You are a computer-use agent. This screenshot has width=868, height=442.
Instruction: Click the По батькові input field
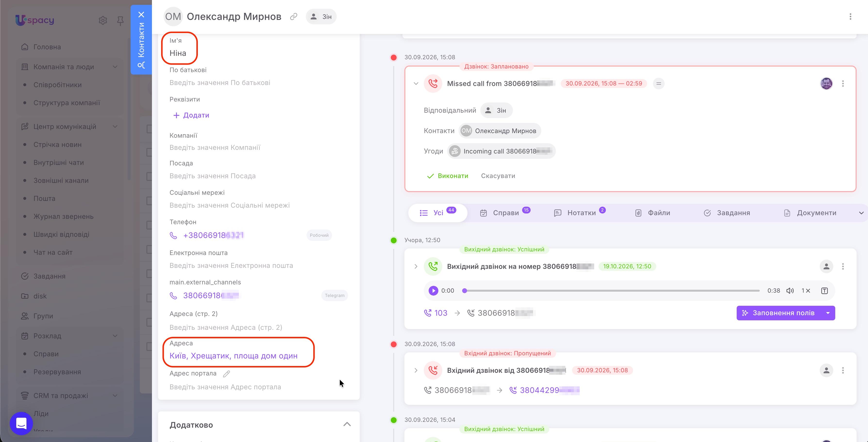(x=259, y=83)
